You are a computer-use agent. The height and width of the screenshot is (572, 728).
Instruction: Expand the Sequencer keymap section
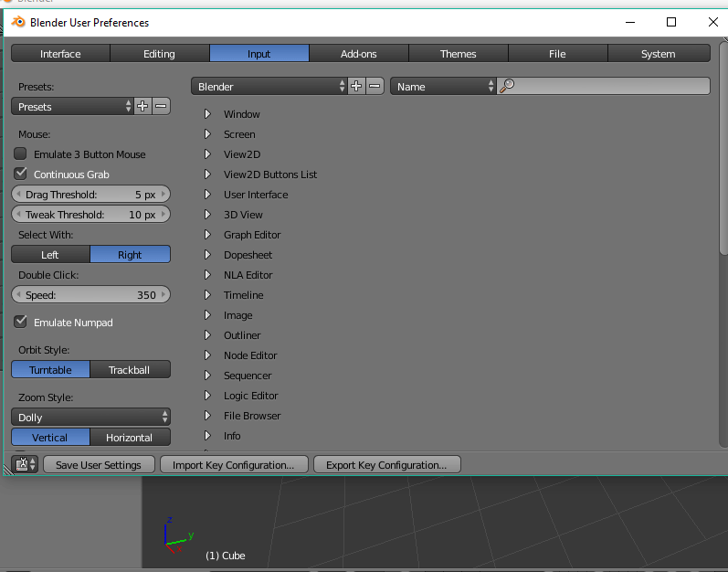pyautogui.click(x=207, y=376)
